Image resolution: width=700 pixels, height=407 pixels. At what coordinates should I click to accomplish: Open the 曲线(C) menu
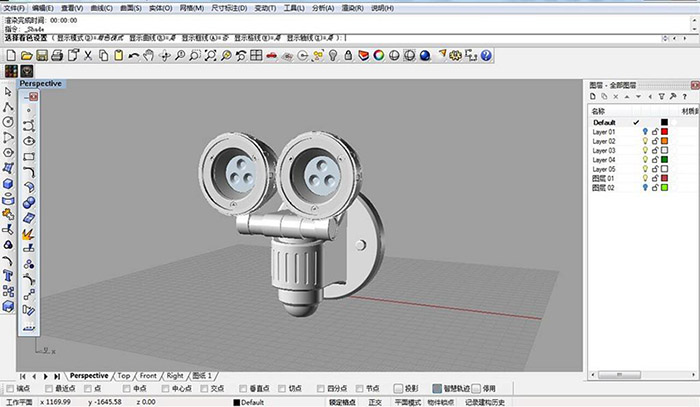coord(100,6)
